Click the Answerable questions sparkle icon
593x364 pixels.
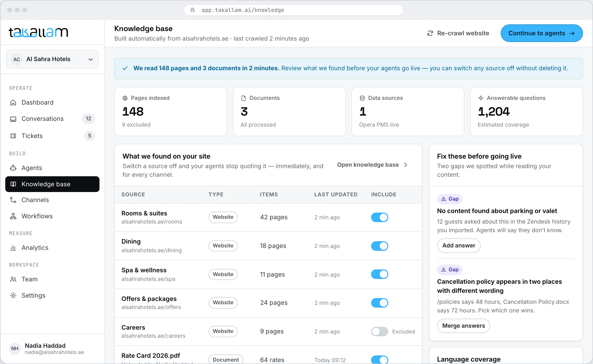click(x=481, y=98)
